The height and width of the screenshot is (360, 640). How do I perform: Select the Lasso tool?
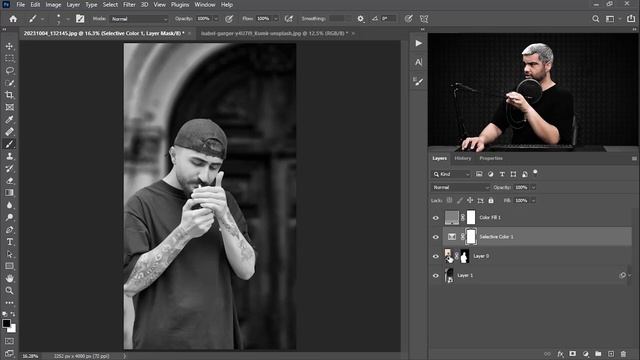[9, 71]
